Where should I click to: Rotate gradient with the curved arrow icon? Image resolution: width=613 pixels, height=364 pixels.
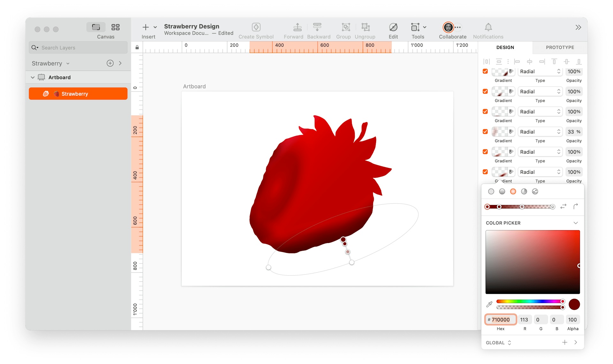(576, 207)
